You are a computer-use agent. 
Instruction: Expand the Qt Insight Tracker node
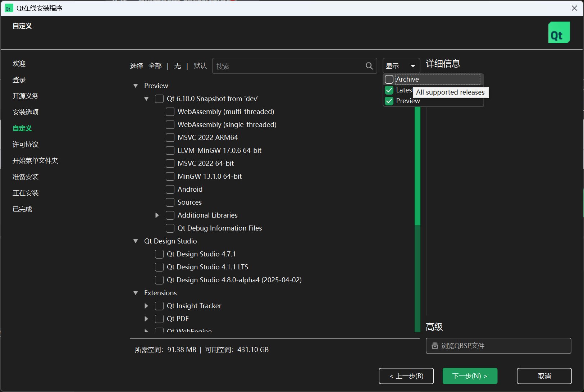click(x=146, y=306)
